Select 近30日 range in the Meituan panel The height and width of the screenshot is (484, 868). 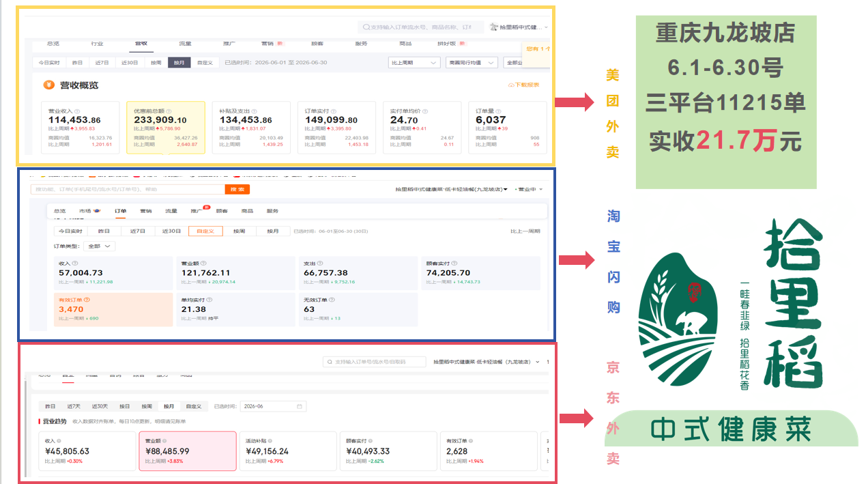tap(129, 62)
